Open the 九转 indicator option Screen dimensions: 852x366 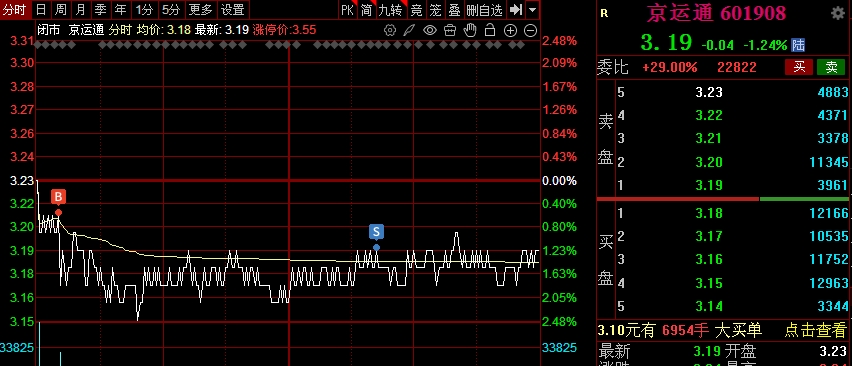[390, 9]
